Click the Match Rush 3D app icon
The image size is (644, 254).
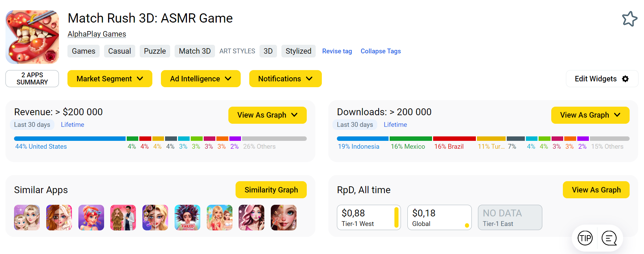pos(32,37)
